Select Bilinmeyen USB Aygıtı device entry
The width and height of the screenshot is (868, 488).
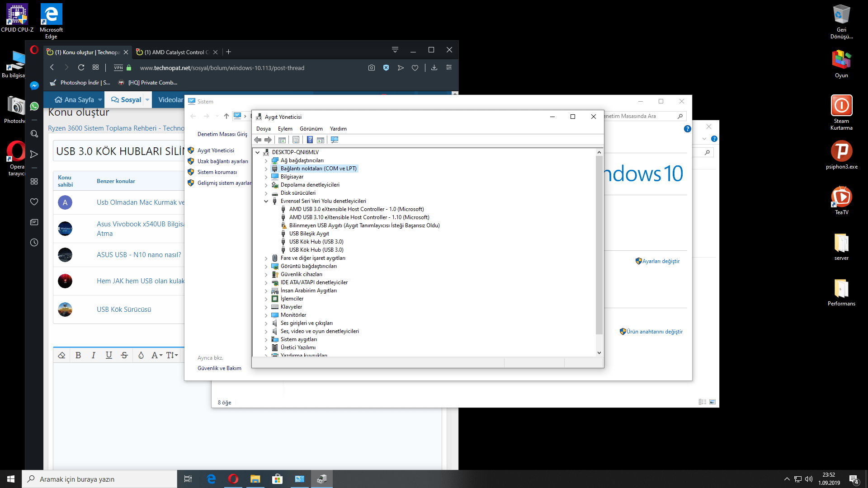coord(364,225)
